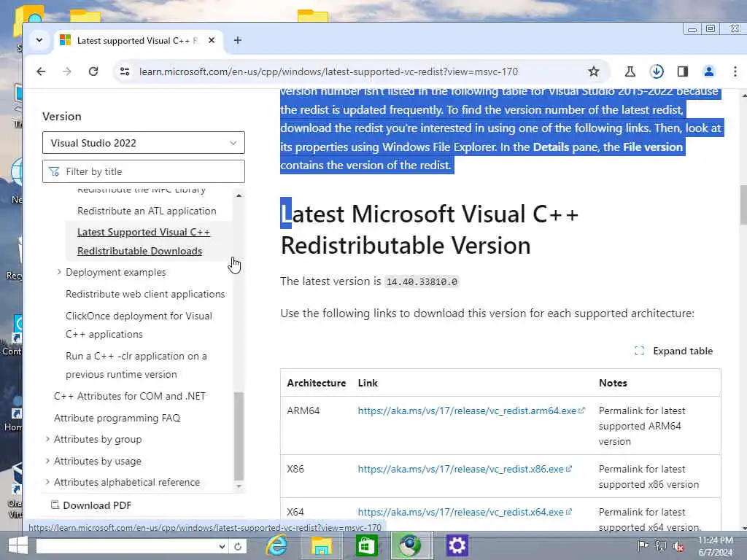Launch Internet Explorer from taskbar
The width and height of the screenshot is (747, 560).
click(x=276, y=545)
